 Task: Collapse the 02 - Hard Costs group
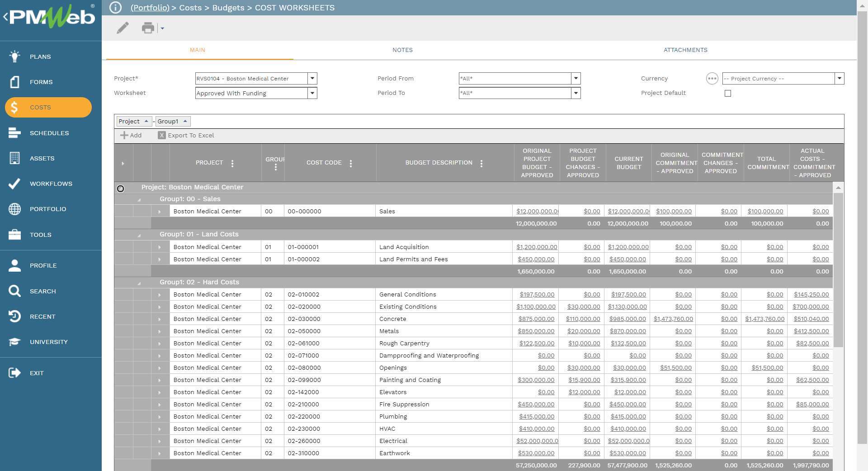(x=139, y=283)
